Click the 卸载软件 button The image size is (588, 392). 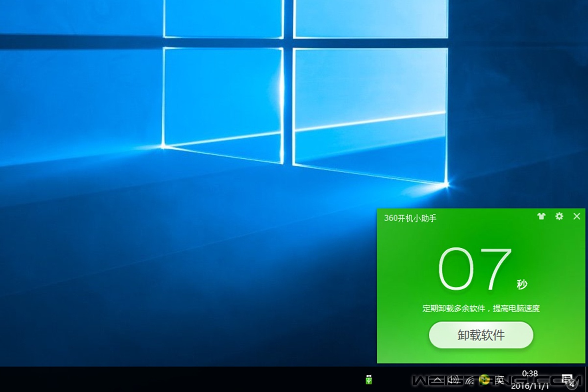481,335
